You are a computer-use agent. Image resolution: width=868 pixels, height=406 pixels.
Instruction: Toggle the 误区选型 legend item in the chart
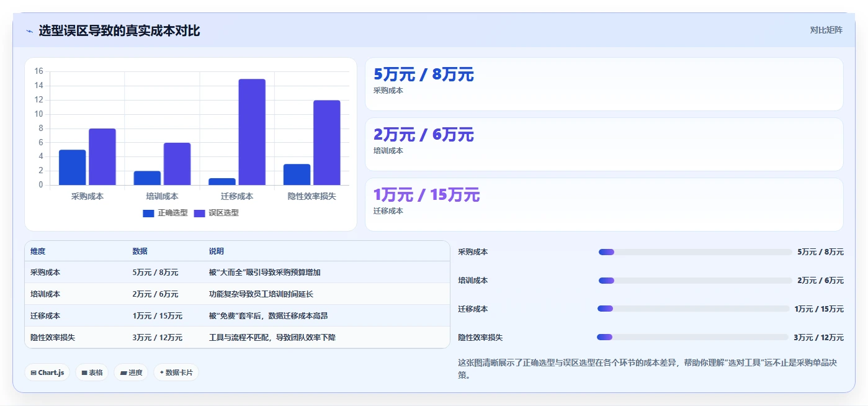click(216, 213)
